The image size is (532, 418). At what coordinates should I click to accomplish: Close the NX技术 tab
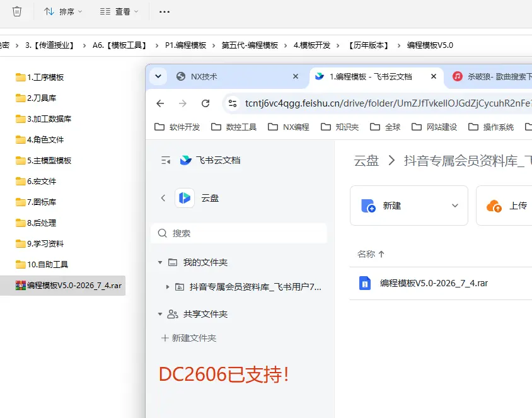[x=296, y=76]
